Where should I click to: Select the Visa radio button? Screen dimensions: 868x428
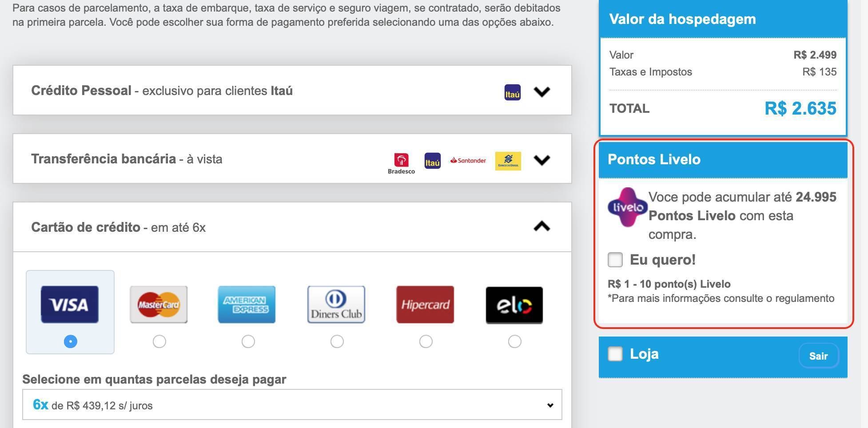(x=70, y=341)
